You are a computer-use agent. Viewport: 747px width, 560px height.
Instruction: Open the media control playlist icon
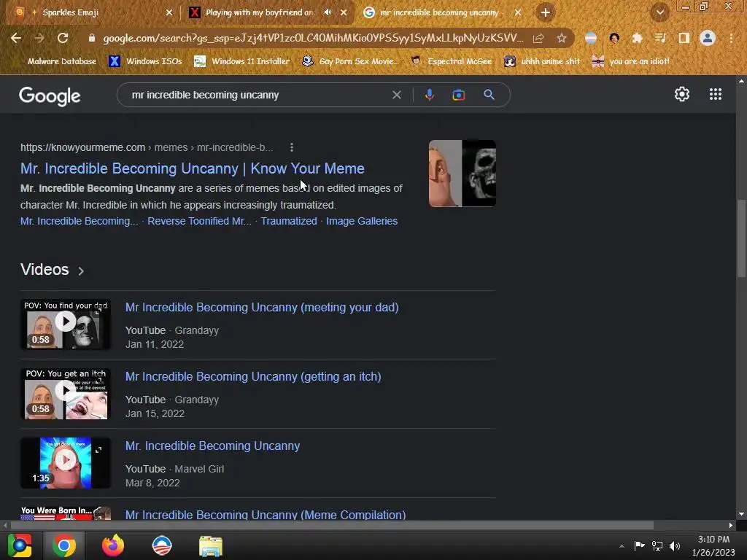tap(660, 38)
